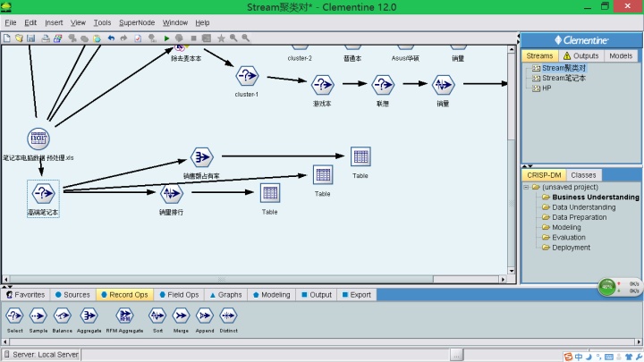This screenshot has width=644, height=362.
Task: Click the Table node fed by 销售额占有率
Action: [360, 156]
